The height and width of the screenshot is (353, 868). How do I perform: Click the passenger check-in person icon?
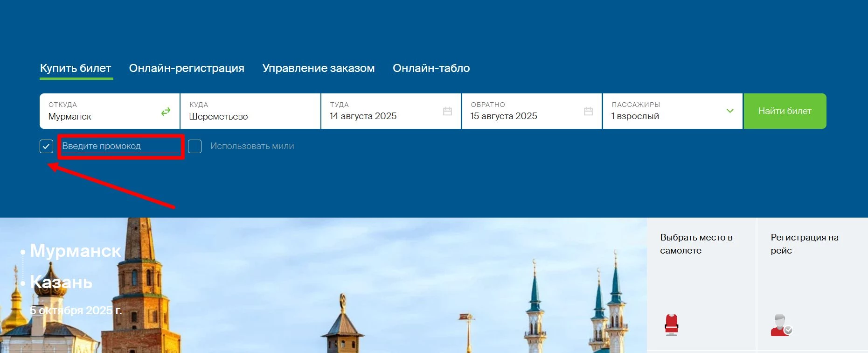tap(781, 325)
